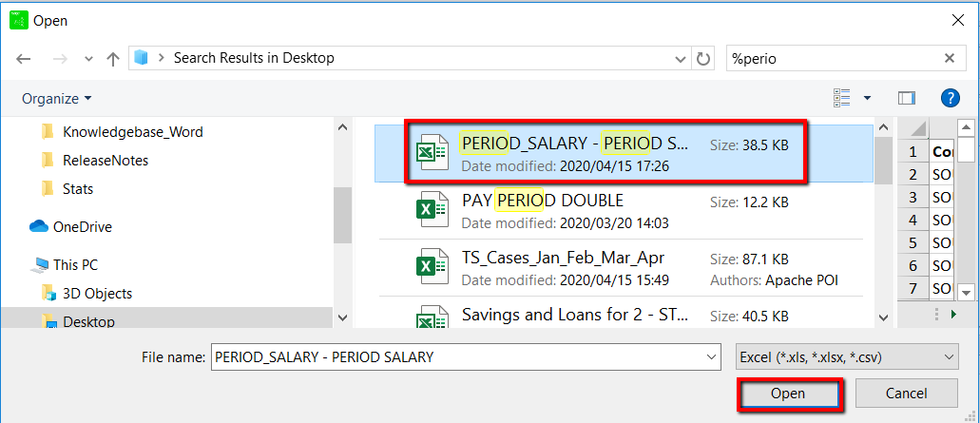The height and width of the screenshot is (423, 980).
Task: Select OneDrive in the navigation pane
Action: (82, 227)
